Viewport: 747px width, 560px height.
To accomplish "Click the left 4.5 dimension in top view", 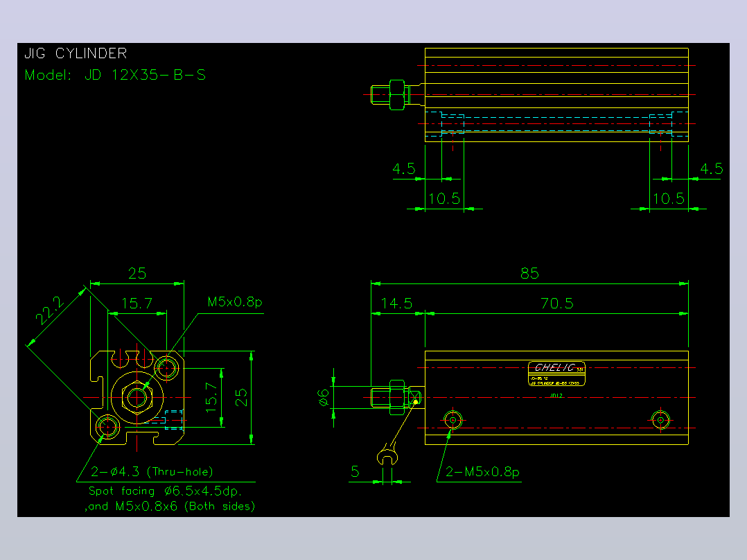I will (x=404, y=168).
